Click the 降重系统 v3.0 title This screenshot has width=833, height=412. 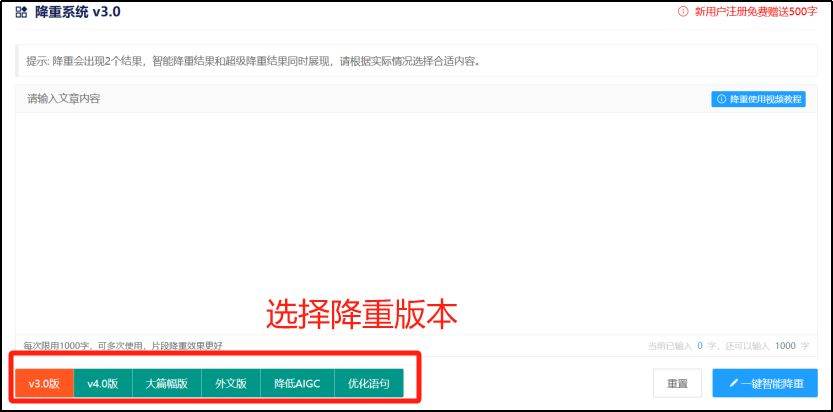coord(78,12)
